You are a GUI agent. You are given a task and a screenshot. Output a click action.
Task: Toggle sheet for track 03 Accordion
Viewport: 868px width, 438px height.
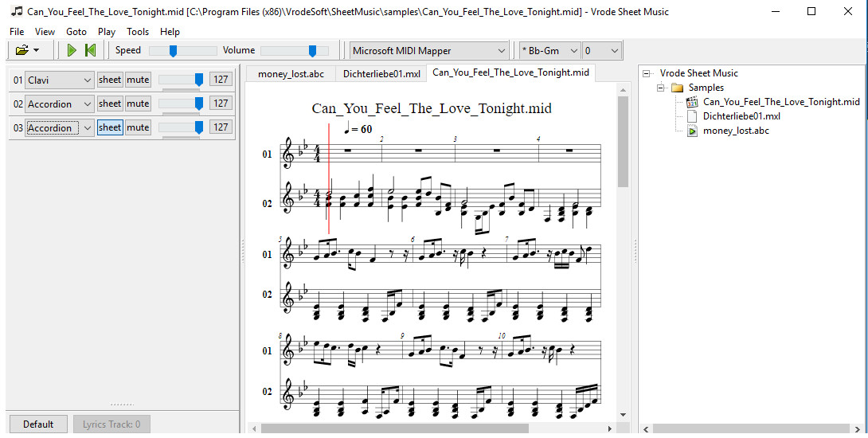[110, 127]
